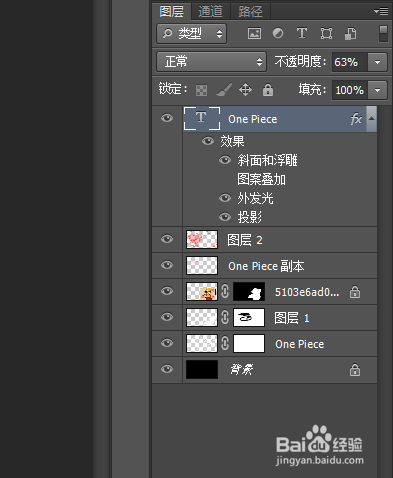Select the 图层 1 layer name
This screenshot has width=393, height=478.
292,318
